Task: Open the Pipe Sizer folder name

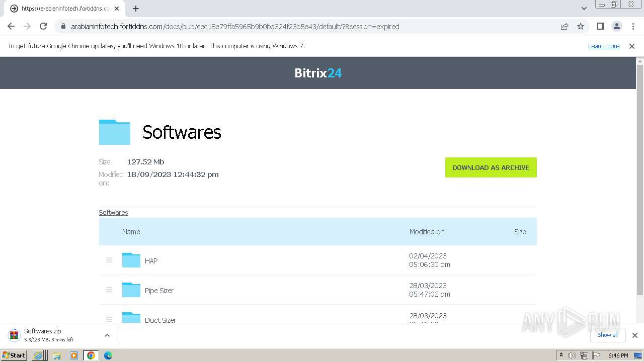Action: pyautogui.click(x=159, y=291)
